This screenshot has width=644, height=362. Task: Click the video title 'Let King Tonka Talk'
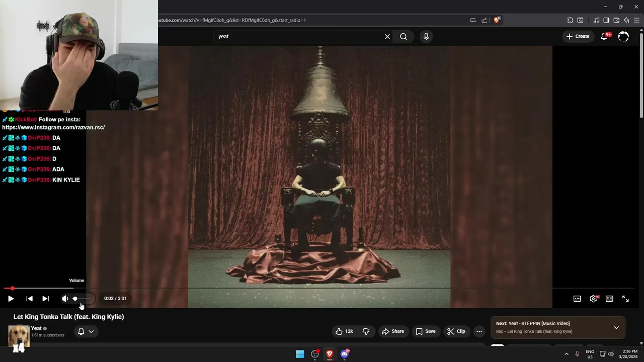(x=68, y=317)
